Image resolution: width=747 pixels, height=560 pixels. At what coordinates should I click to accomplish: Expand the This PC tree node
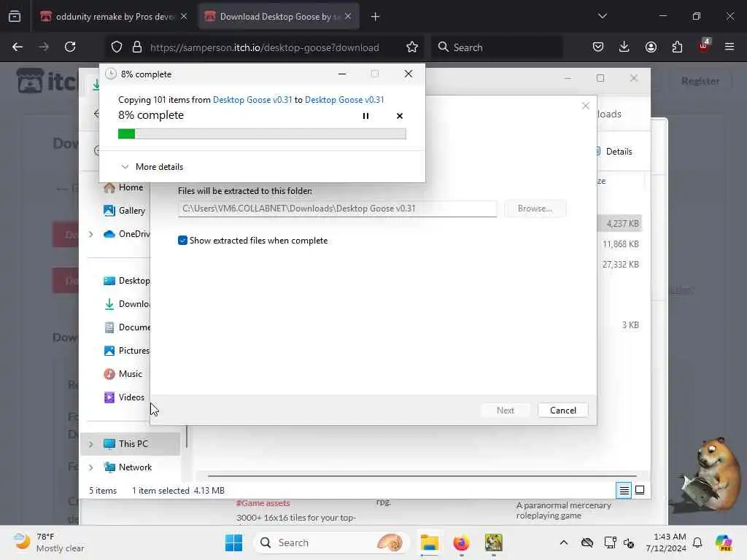tap(90, 444)
